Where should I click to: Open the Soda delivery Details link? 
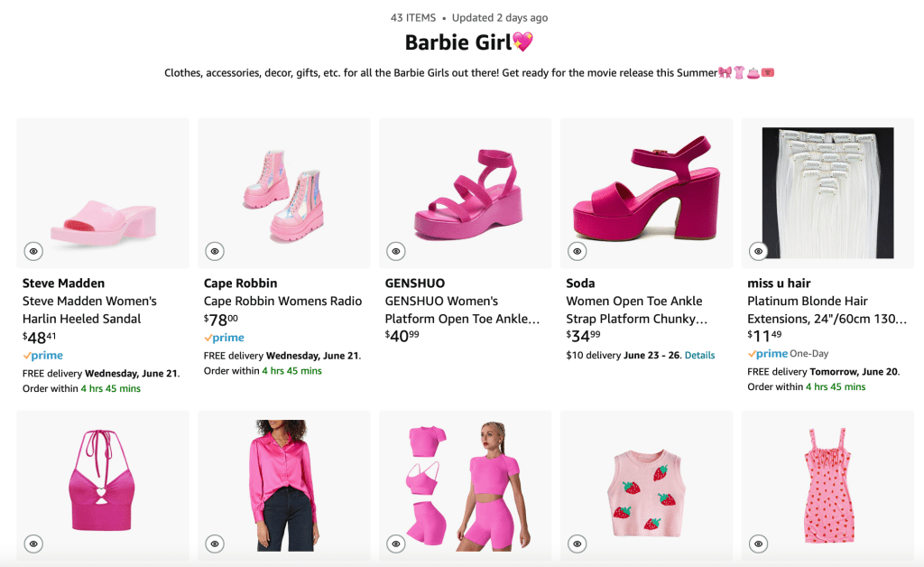699,356
